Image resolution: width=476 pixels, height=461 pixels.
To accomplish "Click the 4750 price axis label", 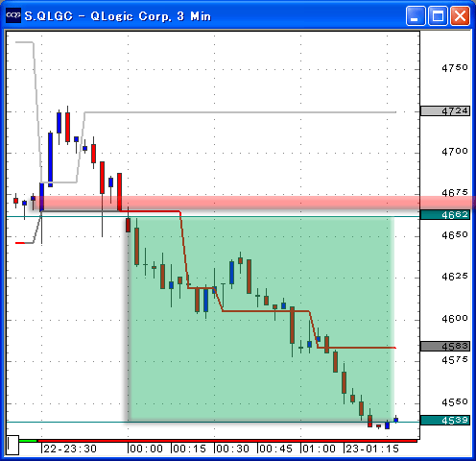I will click(455, 68).
